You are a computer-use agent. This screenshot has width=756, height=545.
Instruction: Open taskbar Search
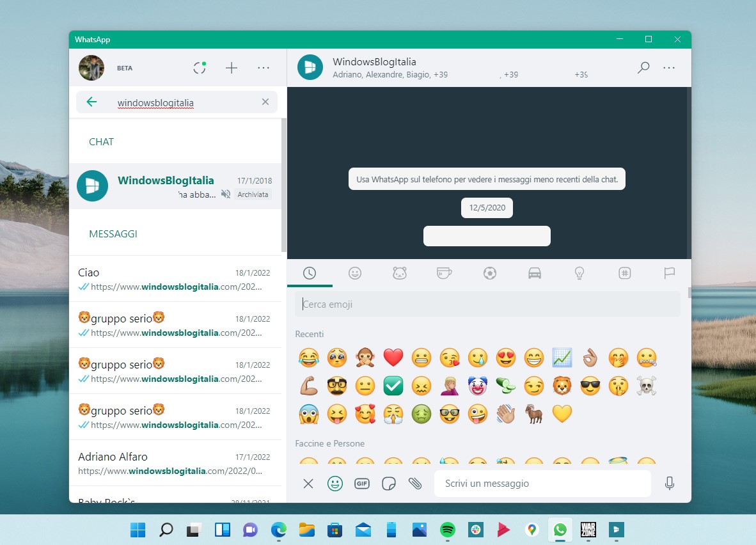166,530
